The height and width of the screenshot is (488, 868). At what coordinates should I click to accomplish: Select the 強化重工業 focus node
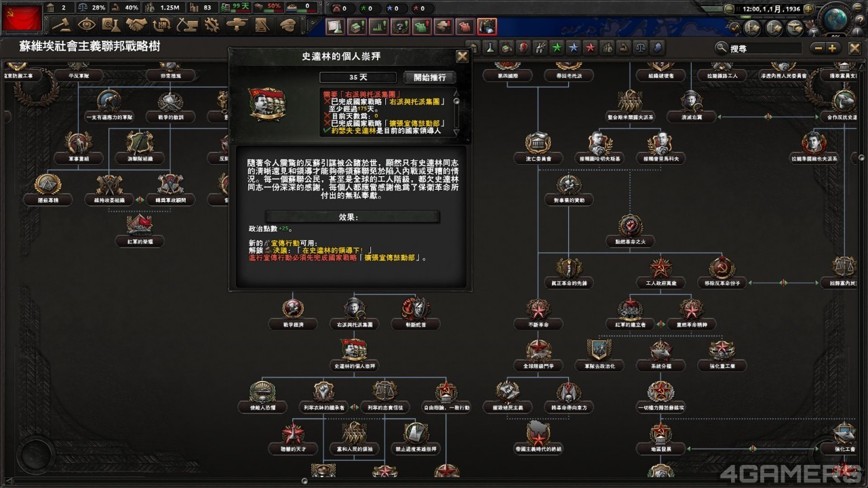(x=722, y=355)
